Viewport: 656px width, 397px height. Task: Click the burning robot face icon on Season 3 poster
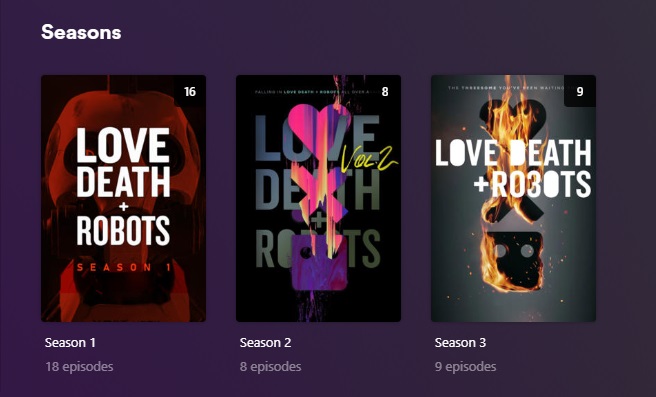513,260
